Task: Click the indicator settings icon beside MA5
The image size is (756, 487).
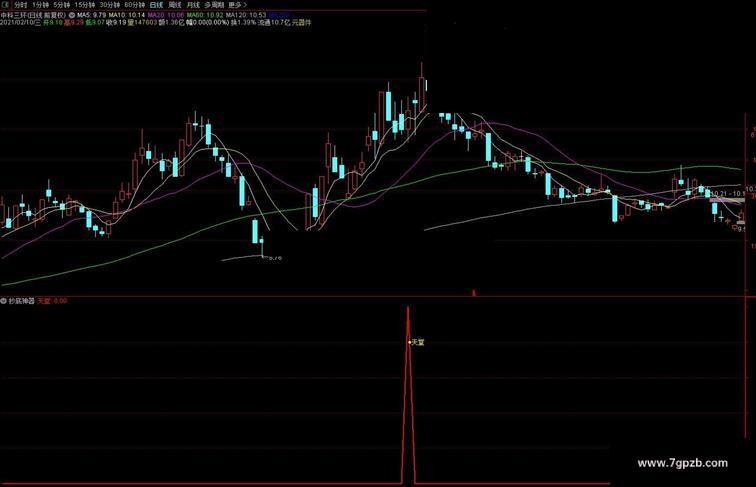Action: (x=72, y=15)
